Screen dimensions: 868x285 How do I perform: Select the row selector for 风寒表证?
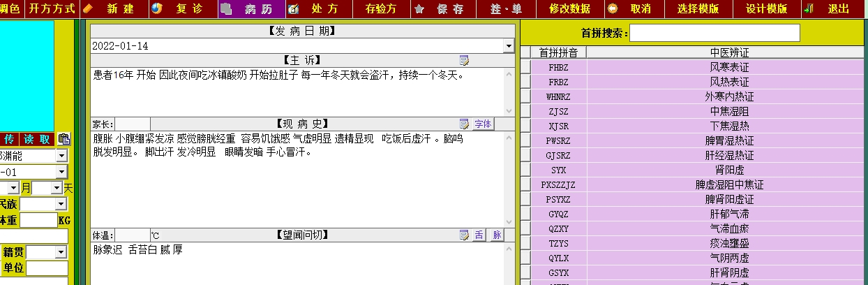point(525,68)
